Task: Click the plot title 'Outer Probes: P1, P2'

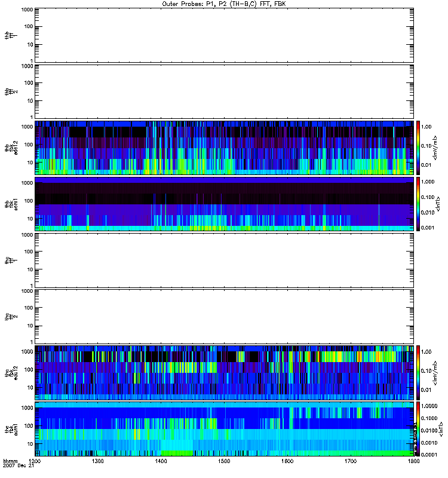Action: (224, 4)
